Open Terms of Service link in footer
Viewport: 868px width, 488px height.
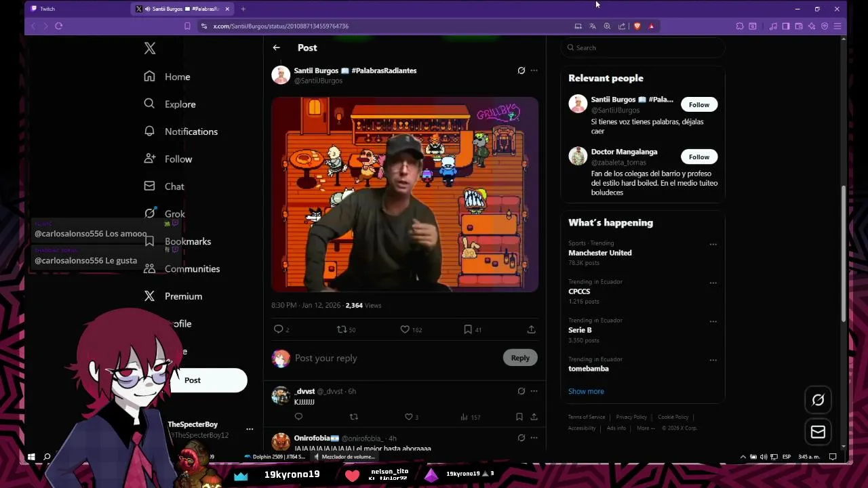pos(587,417)
